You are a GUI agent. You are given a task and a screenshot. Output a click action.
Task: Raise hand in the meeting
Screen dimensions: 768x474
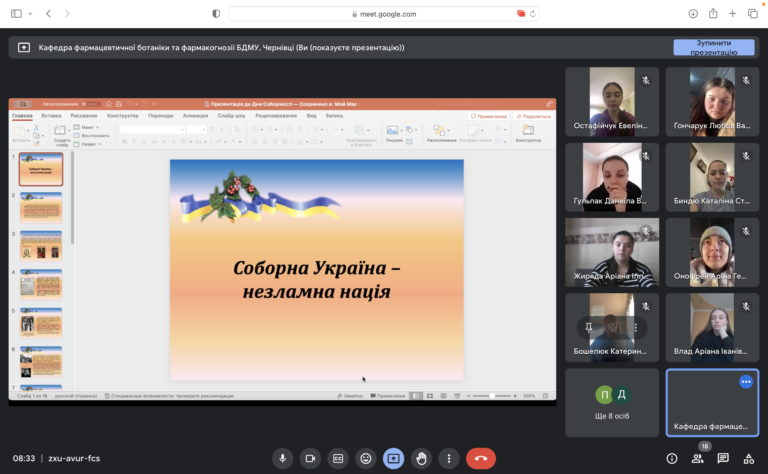pyautogui.click(x=422, y=458)
